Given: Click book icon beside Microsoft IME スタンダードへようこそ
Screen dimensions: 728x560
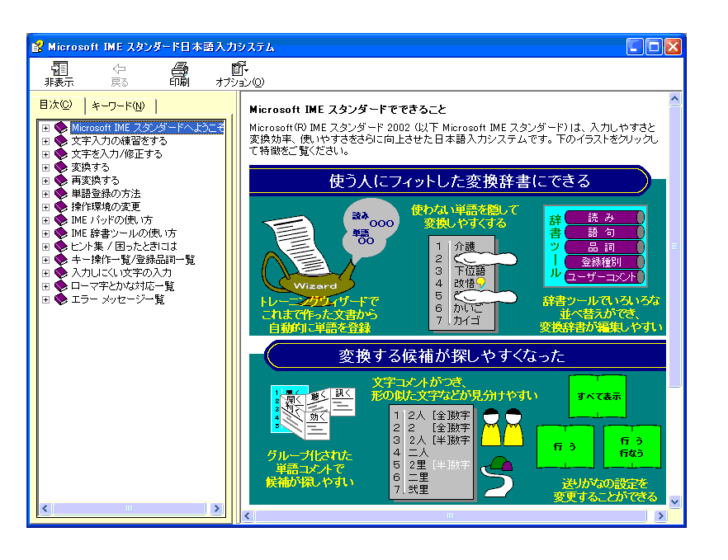Looking at the screenshot, I should pos(61,128).
